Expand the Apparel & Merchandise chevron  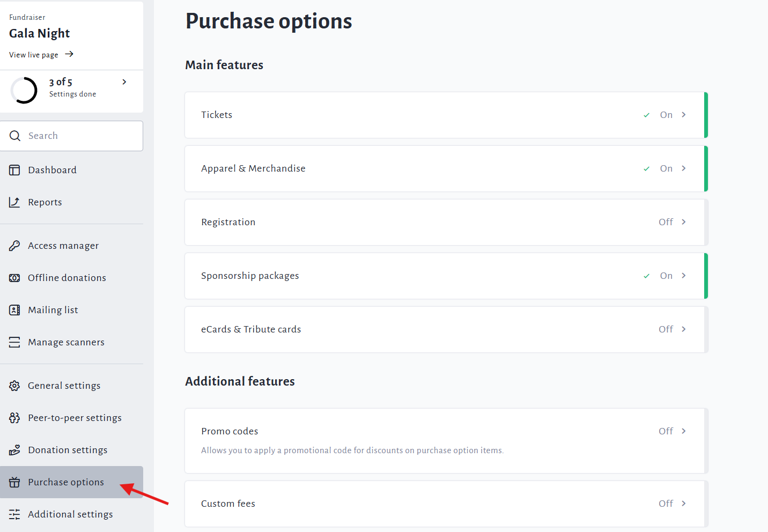(x=684, y=168)
